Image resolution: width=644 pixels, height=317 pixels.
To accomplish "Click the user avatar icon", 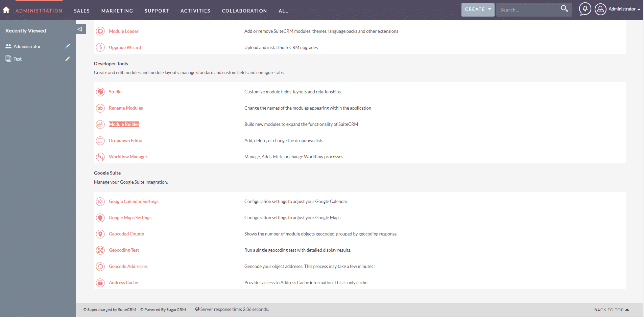I will coord(600,9).
